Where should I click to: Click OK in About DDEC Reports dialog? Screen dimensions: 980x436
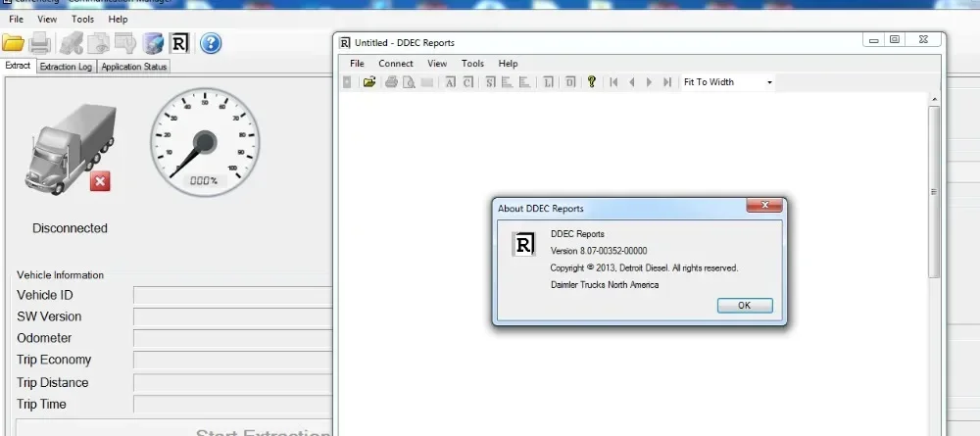point(745,306)
